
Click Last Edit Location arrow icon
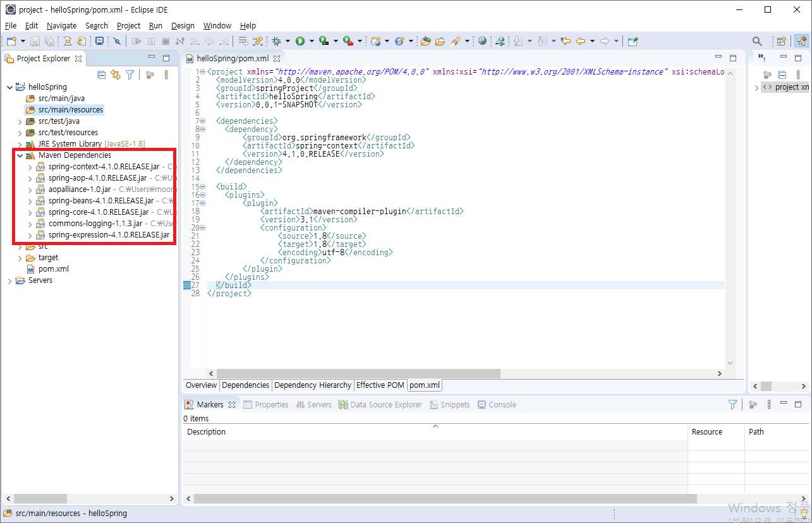[566, 41]
